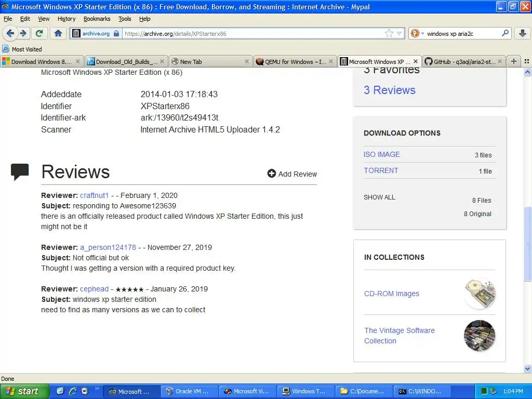532x399 pixels.
Task: Click the scrollbar up arrow
Action: [528, 72]
